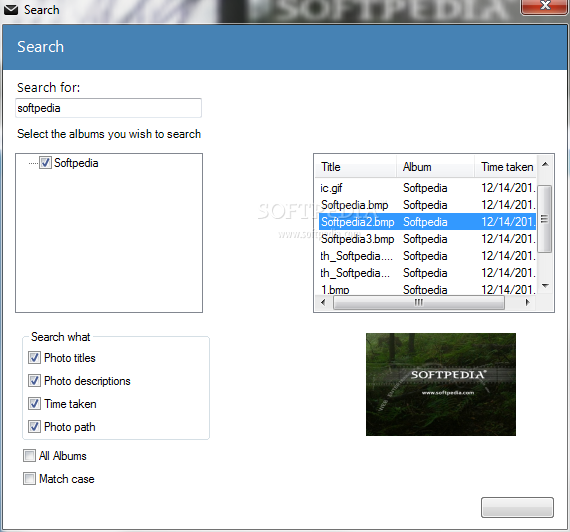Viewport: 570px width, 532px height.
Task: Close the Search window
Action: (x=544, y=6)
